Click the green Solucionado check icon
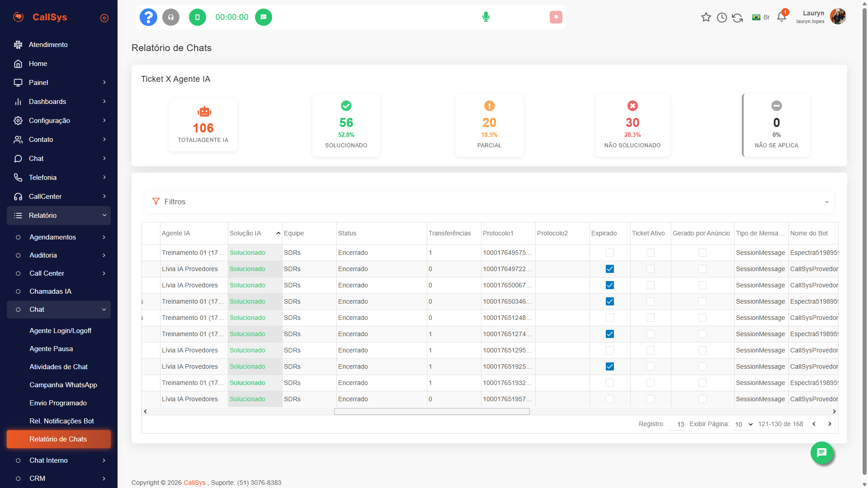 point(346,106)
